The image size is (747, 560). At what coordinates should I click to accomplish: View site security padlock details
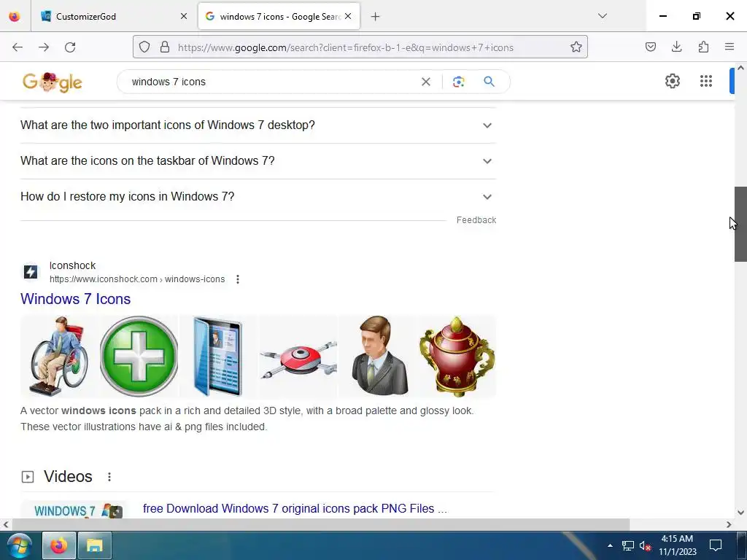click(x=165, y=47)
